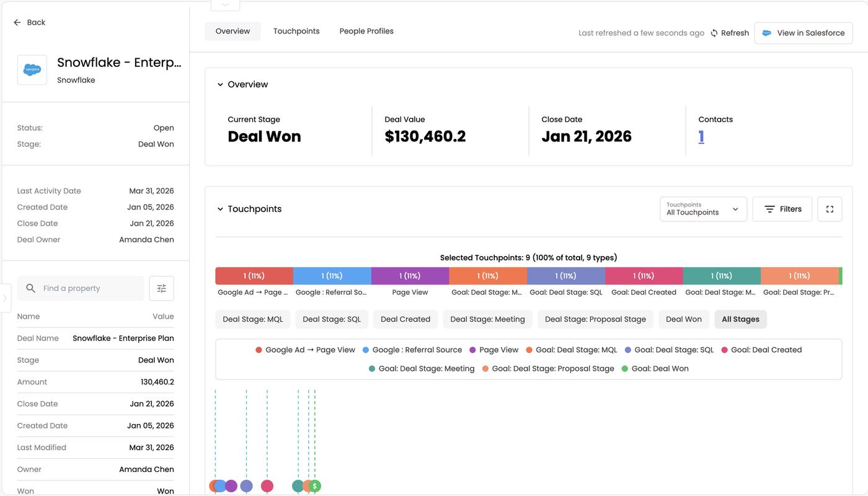Click the Deal Owner Amanda Chen value

coord(146,239)
